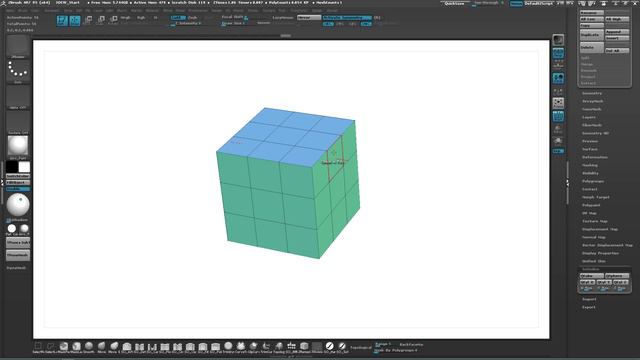Click the Frame mesh icon
Viewport: 640px width, 360px height.
click(x=558, y=103)
